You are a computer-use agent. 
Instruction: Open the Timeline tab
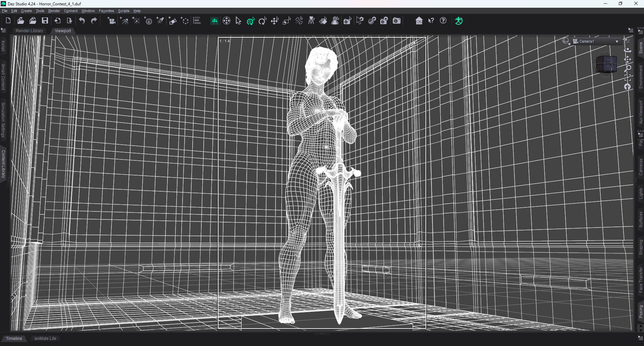14,338
